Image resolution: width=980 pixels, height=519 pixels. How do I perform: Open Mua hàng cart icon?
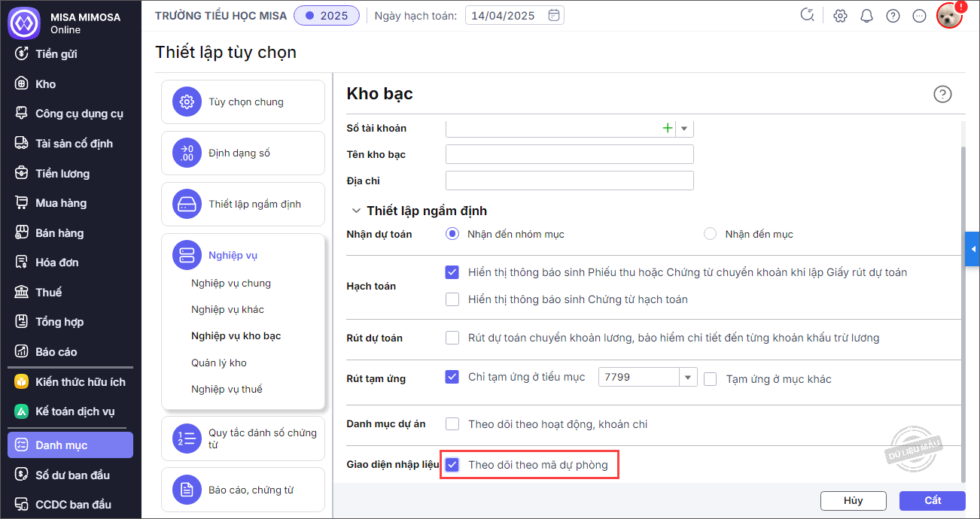click(x=22, y=203)
